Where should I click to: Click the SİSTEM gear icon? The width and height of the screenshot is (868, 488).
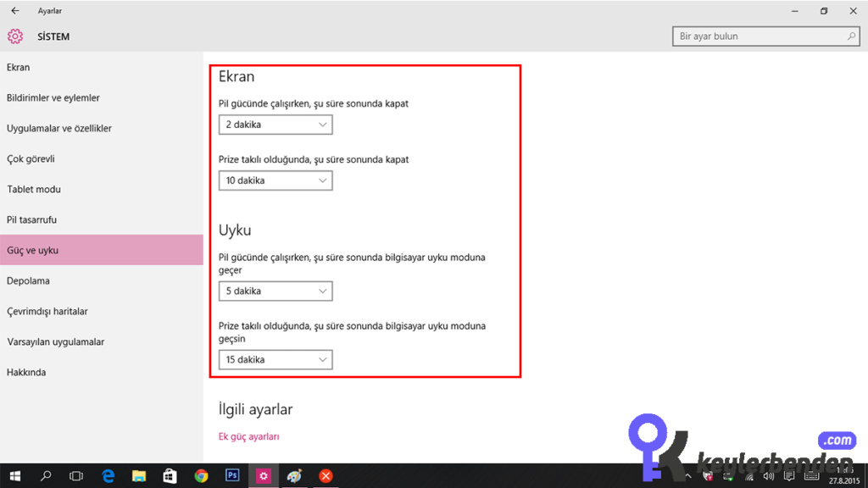click(15, 36)
